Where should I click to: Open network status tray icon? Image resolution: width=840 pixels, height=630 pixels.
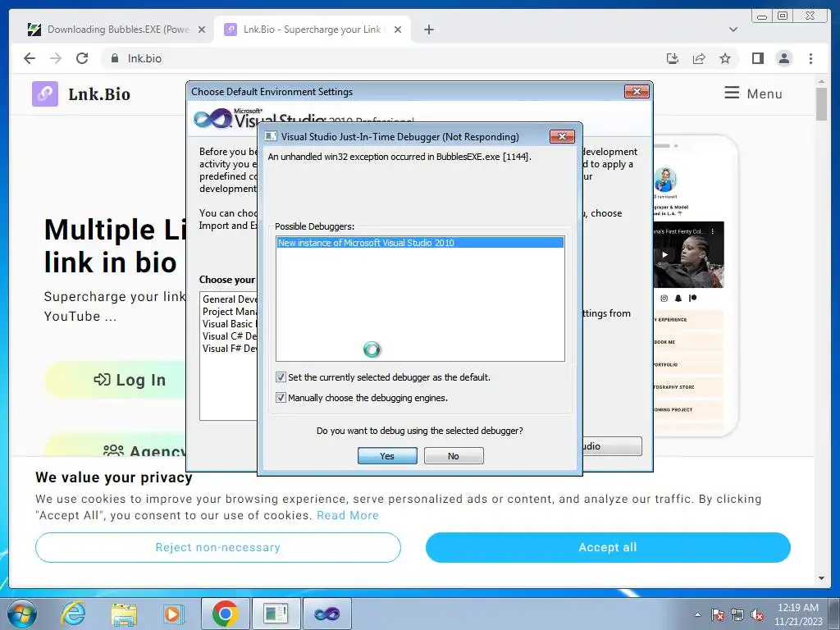pyautogui.click(x=737, y=614)
